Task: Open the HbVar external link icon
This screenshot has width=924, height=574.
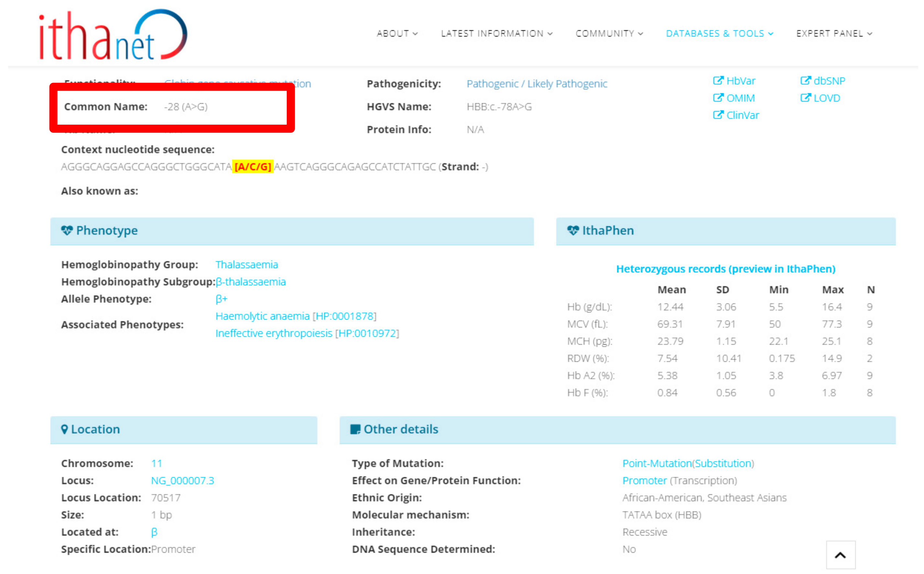Action: (x=718, y=81)
